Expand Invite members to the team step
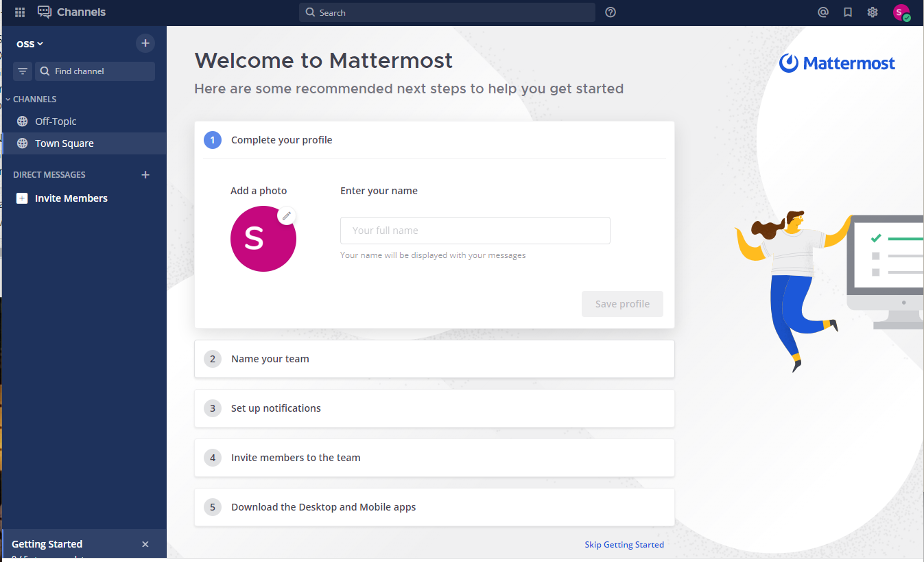The image size is (924, 562). click(x=434, y=458)
